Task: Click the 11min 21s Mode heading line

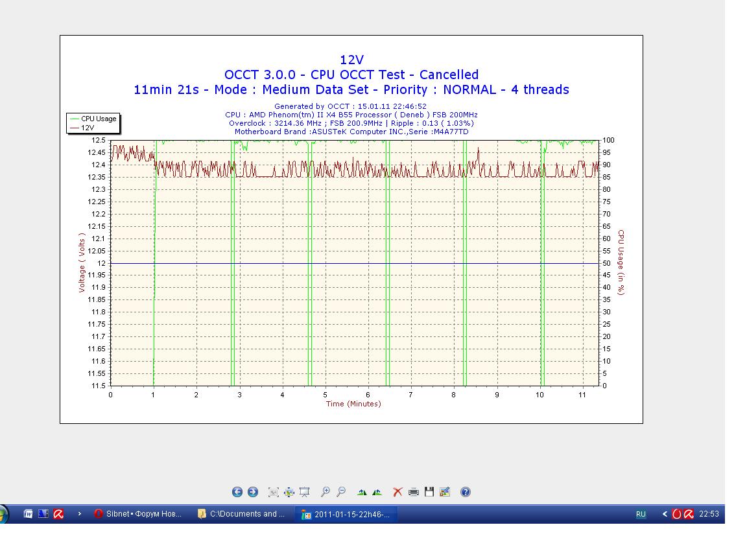Action: click(351, 89)
